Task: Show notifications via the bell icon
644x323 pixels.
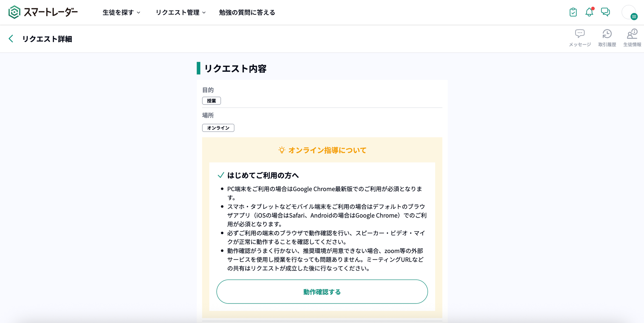Action: point(589,12)
